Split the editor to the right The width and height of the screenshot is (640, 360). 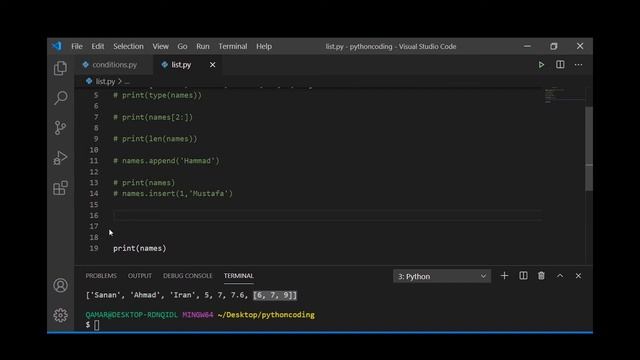(x=560, y=64)
